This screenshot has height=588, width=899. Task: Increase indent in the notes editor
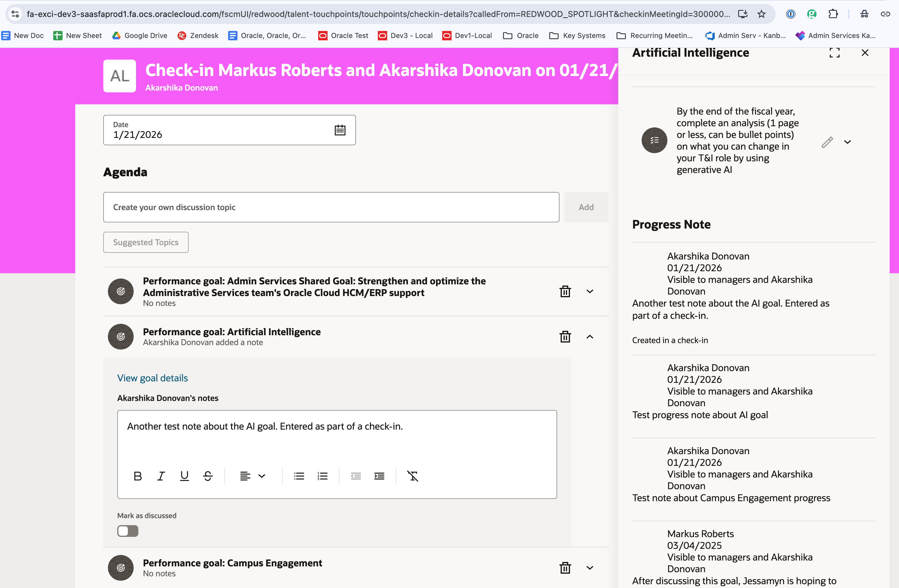coord(379,476)
